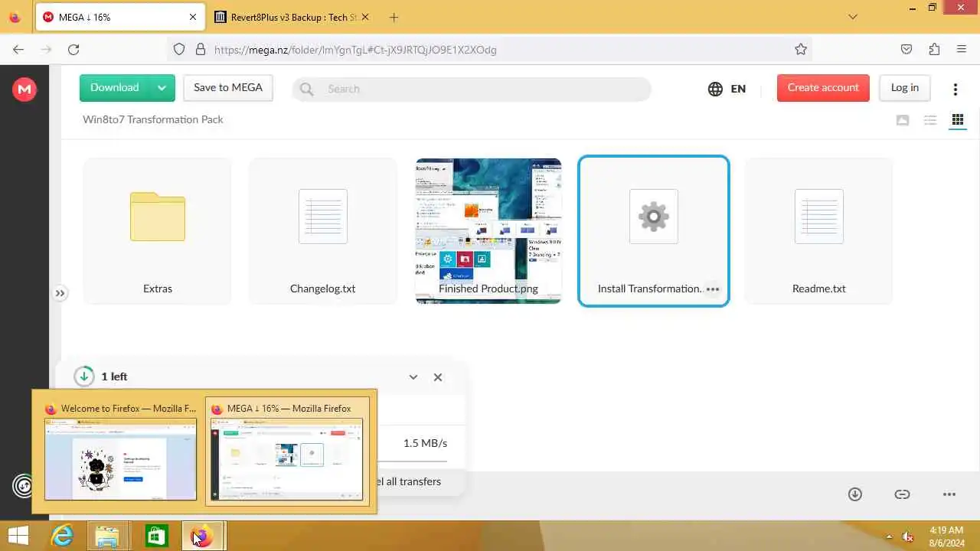This screenshot has width=980, height=551.
Task: Open the Finished Product.png thumbnail
Action: click(x=488, y=231)
